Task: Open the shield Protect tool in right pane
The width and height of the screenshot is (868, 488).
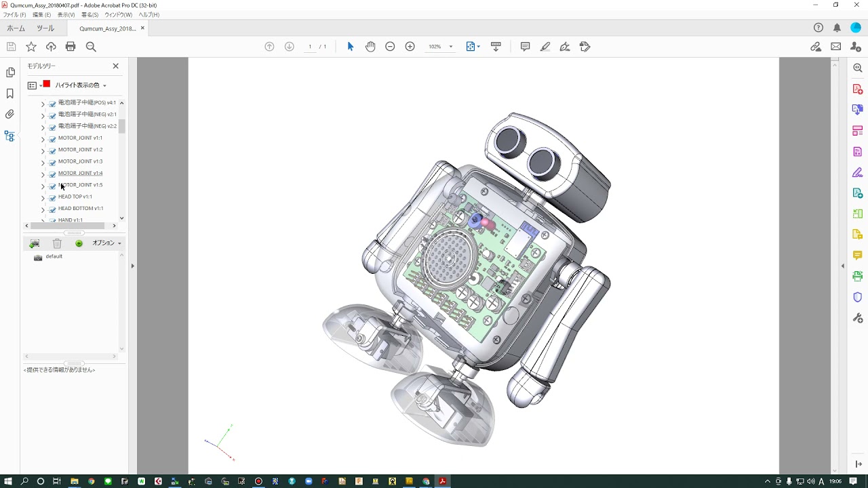Action: 857,298
